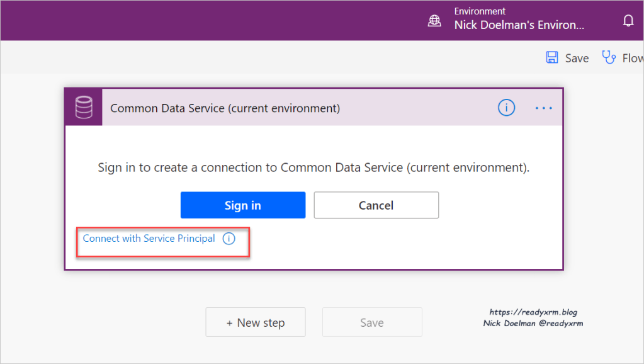Click the Common Data Service card title
The width and height of the screenshot is (644, 364).
[x=225, y=108]
